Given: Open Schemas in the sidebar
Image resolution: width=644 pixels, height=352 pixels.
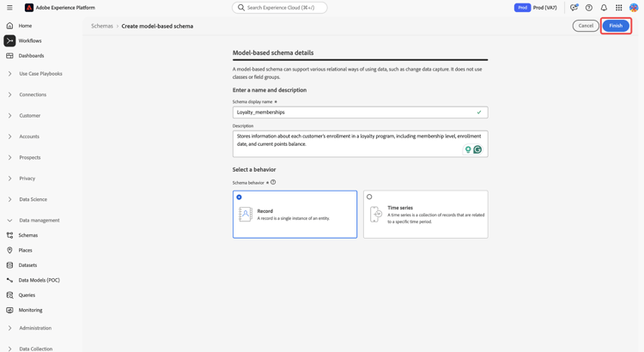Looking at the screenshot, I should 28,235.
